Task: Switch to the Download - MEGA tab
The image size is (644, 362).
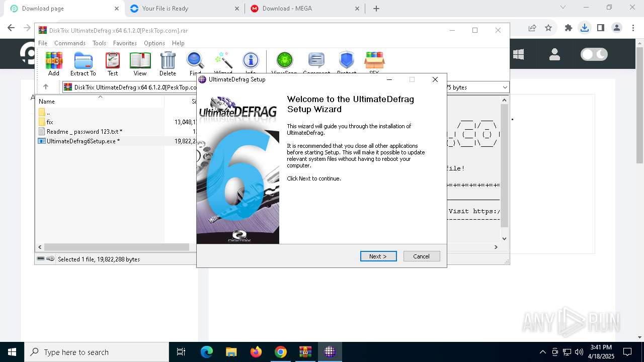Action: click(x=304, y=9)
